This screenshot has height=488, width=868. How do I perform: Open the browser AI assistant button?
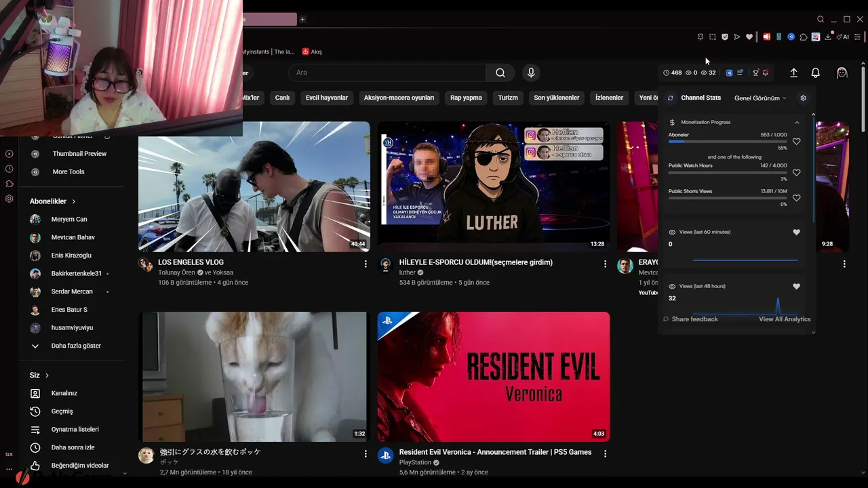843,37
